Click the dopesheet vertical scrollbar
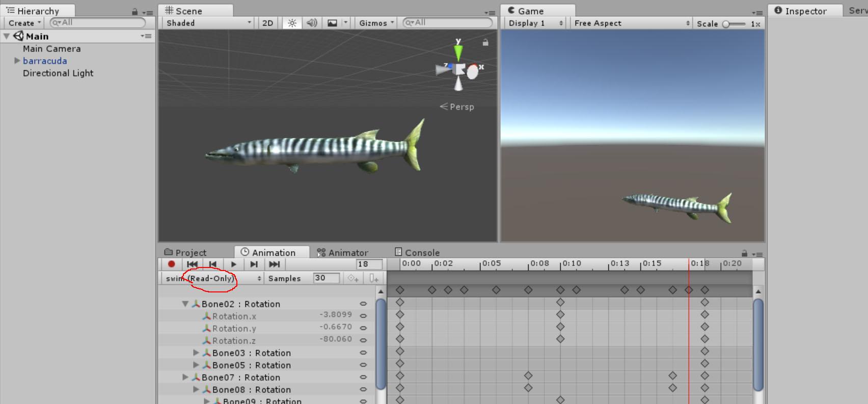Image resolution: width=868 pixels, height=404 pixels. [758, 344]
